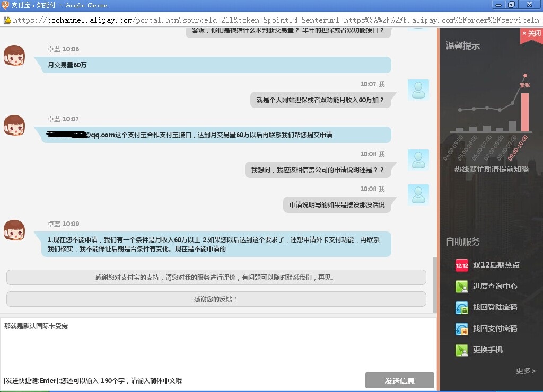Image resolution: width=543 pixels, height=392 pixels.
Task: Click the 更换手机 icon
Action: click(x=461, y=350)
